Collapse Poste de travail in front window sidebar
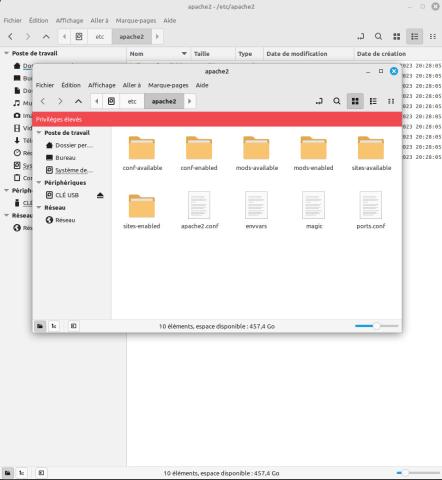442x480 pixels. click(39, 133)
